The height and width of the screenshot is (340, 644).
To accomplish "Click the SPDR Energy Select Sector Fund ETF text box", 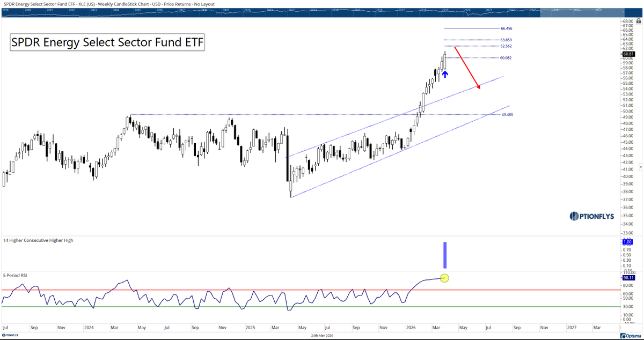I will pyautogui.click(x=108, y=43).
